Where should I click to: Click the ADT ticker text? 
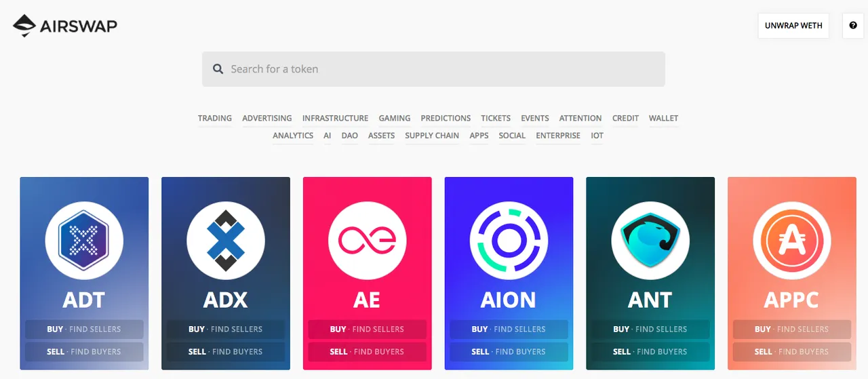84,300
